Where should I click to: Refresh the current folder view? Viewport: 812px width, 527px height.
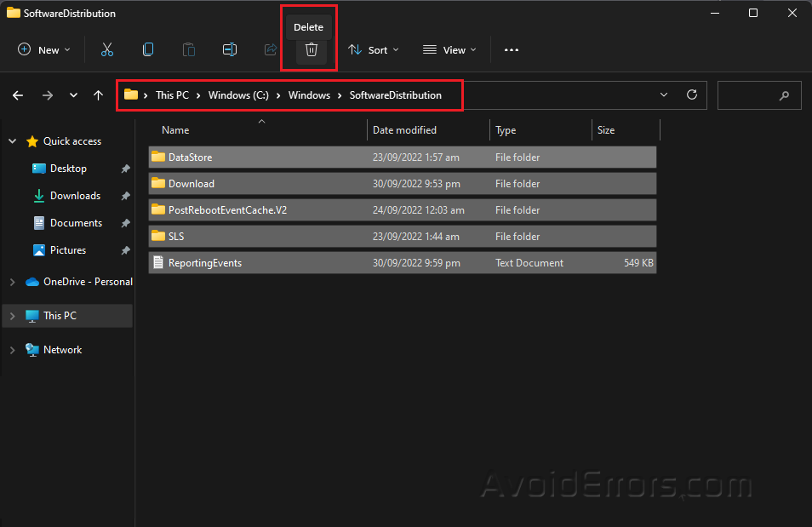[692, 95]
